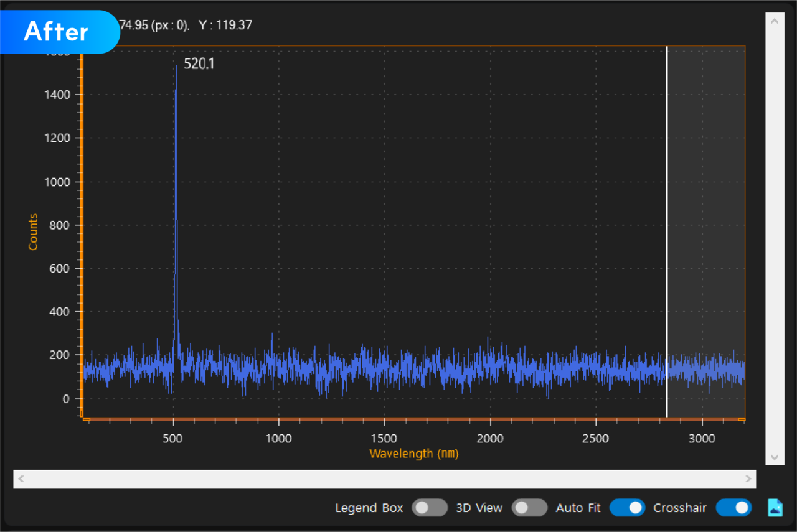Click the orange Y-axis bar
797x532 pixels.
click(x=82, y=231)
